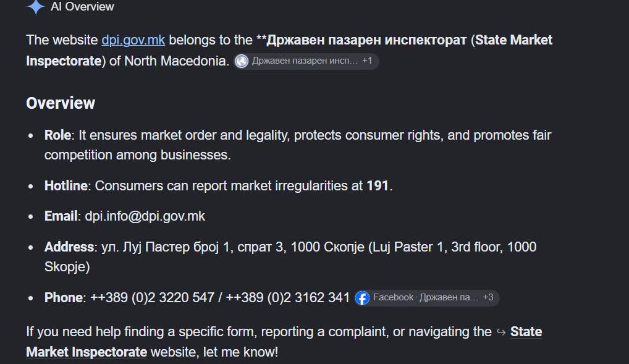Open the State Market Inspectorate link
The width and height of the screenshot is (629, 364).
[x=284, y=342]
